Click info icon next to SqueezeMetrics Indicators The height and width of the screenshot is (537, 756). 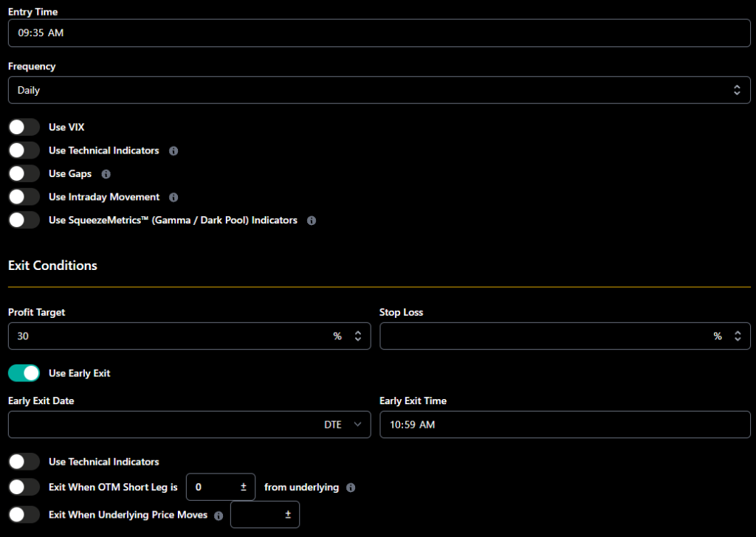coord(311,221)
